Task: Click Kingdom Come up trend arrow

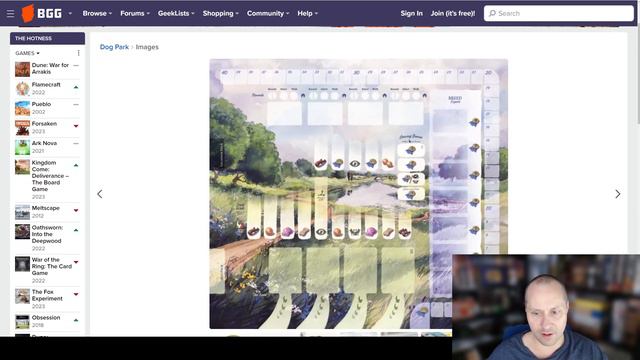Action: click(76, 165)
